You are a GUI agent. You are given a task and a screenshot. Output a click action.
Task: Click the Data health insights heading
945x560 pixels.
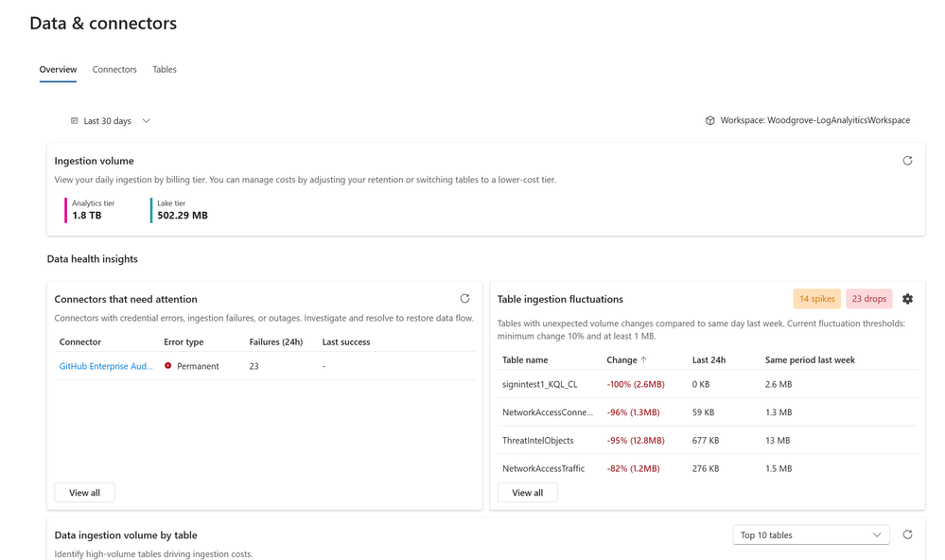pyautogui.click(x=92, y=258)
